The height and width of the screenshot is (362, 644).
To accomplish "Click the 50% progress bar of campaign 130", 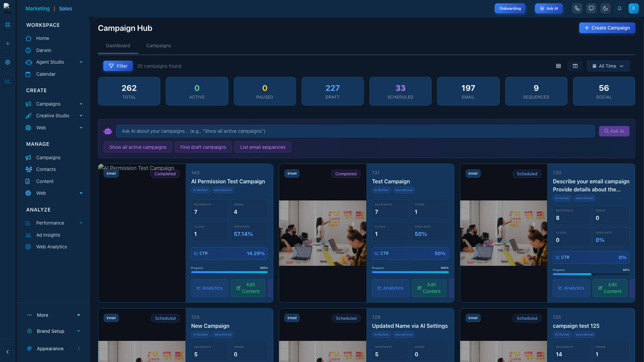I will click(591, 274).
